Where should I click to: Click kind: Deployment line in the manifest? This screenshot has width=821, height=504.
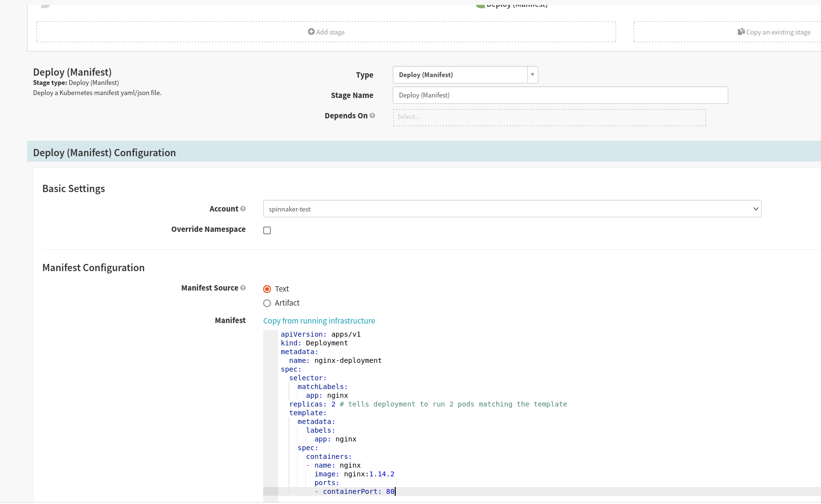(314, 343)
